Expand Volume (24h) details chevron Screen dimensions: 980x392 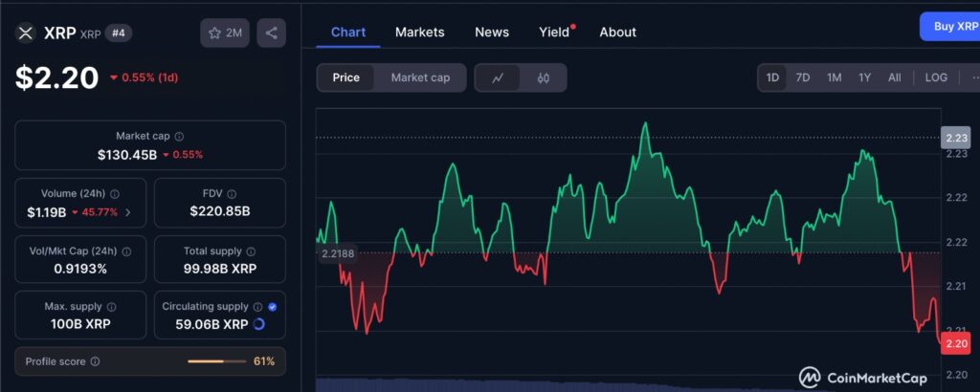pyautogui.click(x=128, y=212)
